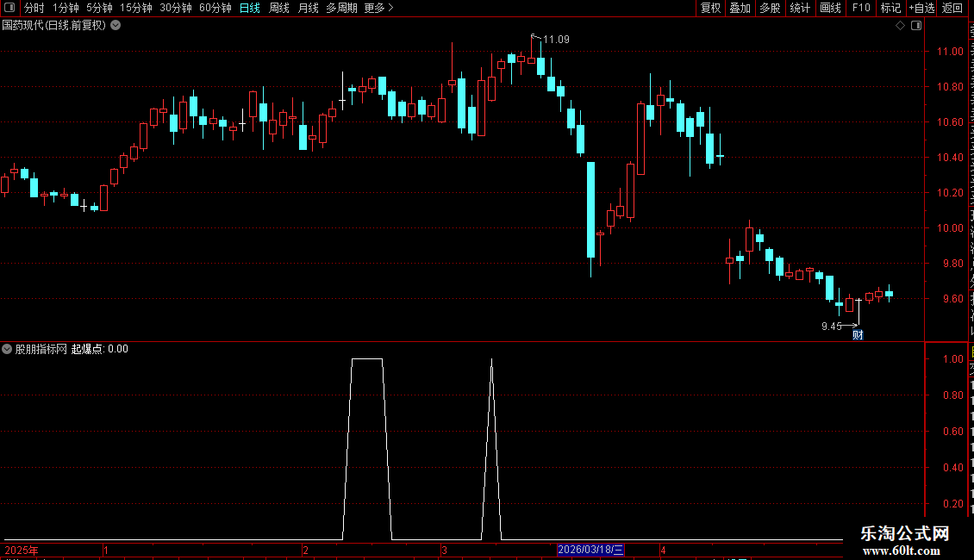This screenshot has height=560, width=974.
Task: Click the 11.00 price axis label
Action: 950,52
